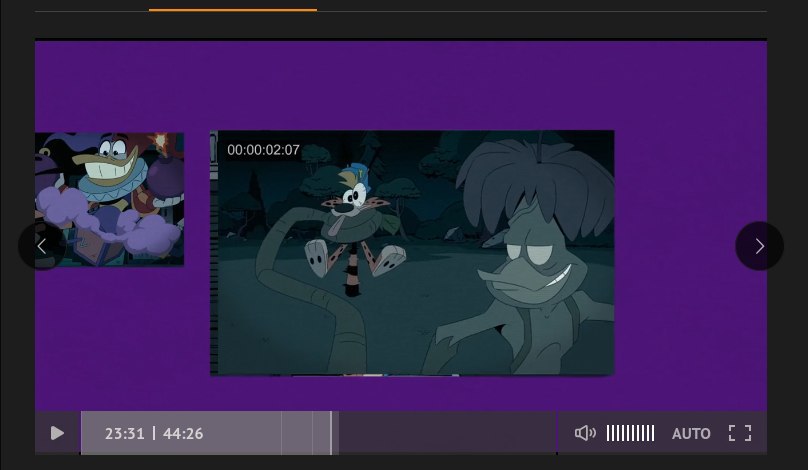The width and height of the screenshot is (808, 470).
Task: Select the jester duck thumbnail image
Action: tap(109, 199)
